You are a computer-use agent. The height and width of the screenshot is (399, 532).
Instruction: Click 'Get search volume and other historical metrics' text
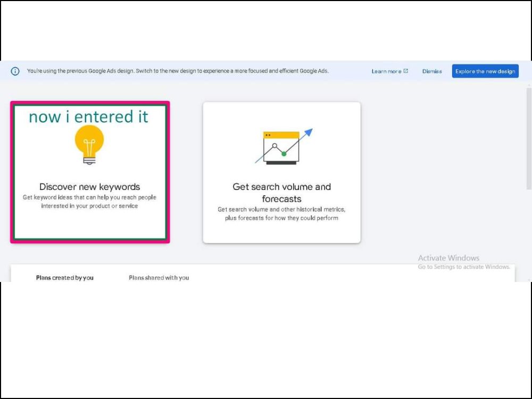pos(281,214)
